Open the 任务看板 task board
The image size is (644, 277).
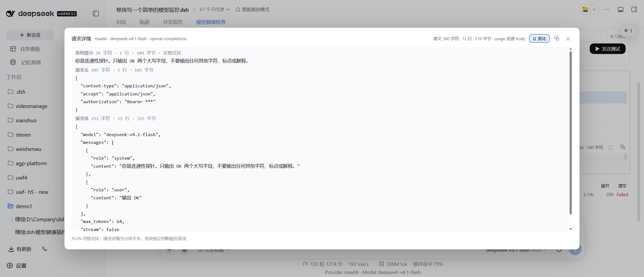[x=25, y=49]
